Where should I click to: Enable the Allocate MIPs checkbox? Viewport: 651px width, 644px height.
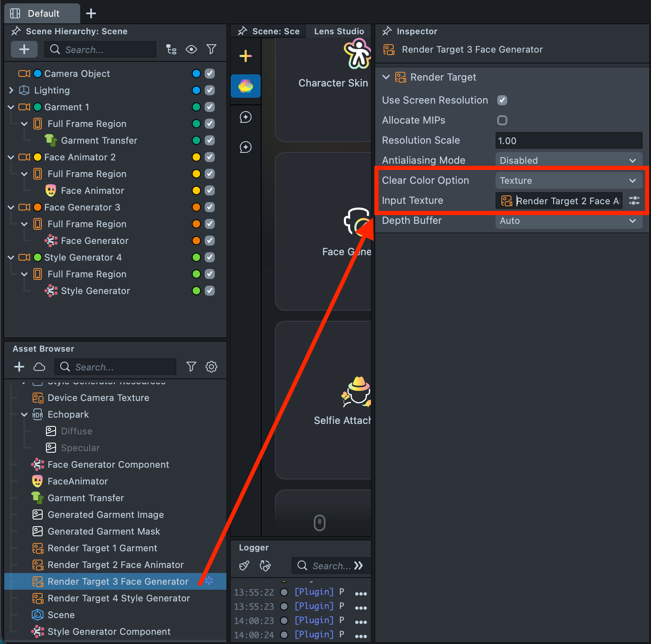click(x=502, y=120)
